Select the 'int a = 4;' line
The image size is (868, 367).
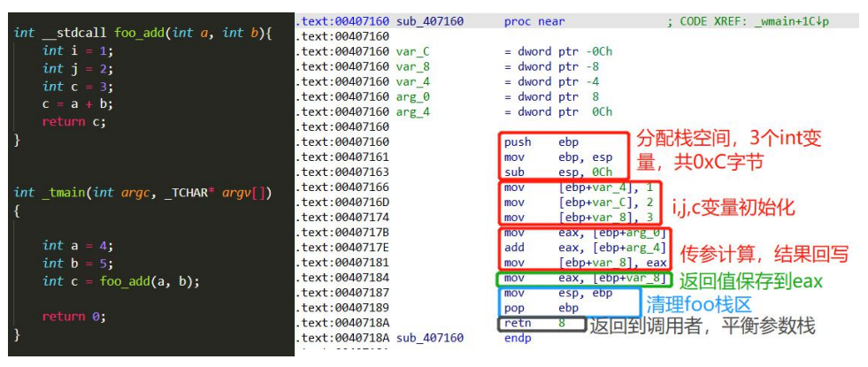tap(78, 246)
